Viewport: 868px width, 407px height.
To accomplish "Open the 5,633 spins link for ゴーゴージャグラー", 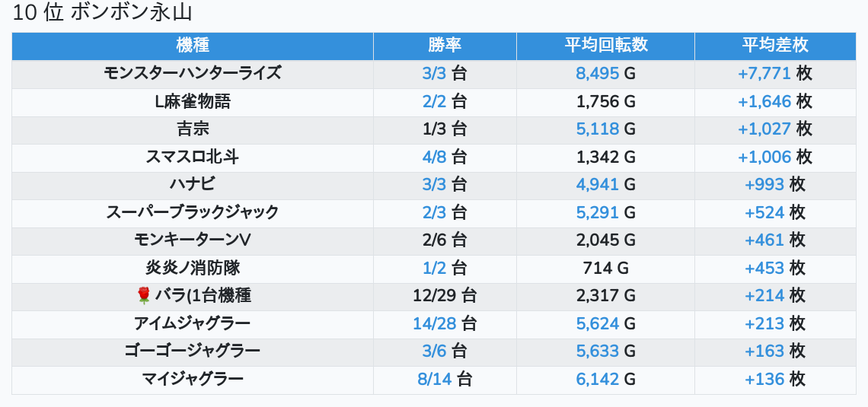I will click(597, 351).
